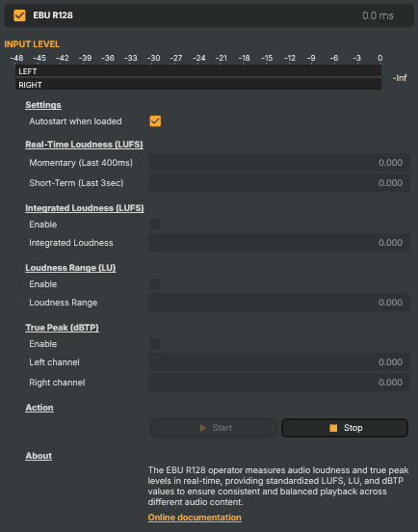Uncheck Autostart when loaded
Image resolution: width=418 pixels, height=532 pixels.
155,121
